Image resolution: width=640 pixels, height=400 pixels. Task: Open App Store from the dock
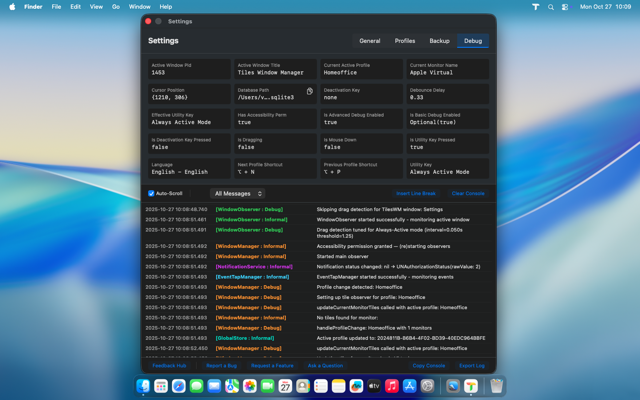[409, 385]
